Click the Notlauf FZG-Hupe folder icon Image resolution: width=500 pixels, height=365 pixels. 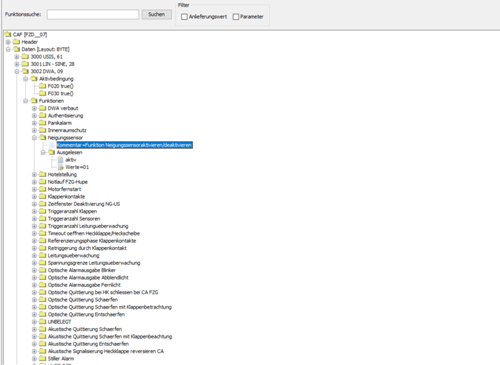[x=42, y=181]
